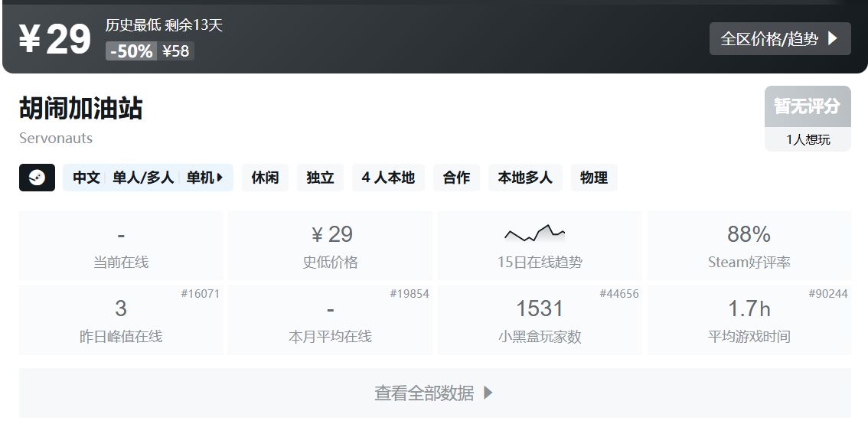This screenshot has width=868, height=434.
Task: Select the 独立 tag
Action: (x=320, y=178)
